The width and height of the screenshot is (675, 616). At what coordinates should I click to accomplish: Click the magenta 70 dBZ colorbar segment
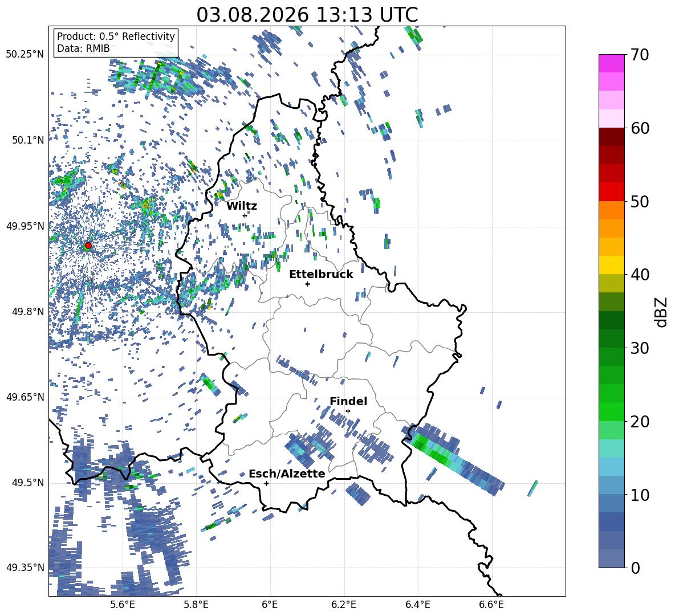click(x=611, y=63)
